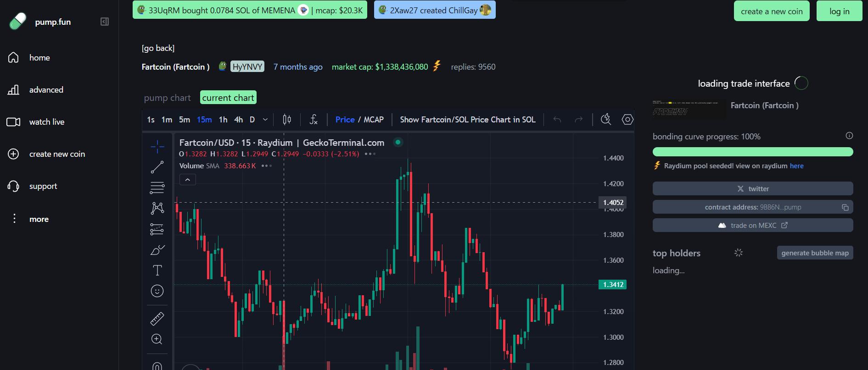868x370 pixels.
Task: Open chart settings hexagon icon
Action: click(x=627, y=120)
